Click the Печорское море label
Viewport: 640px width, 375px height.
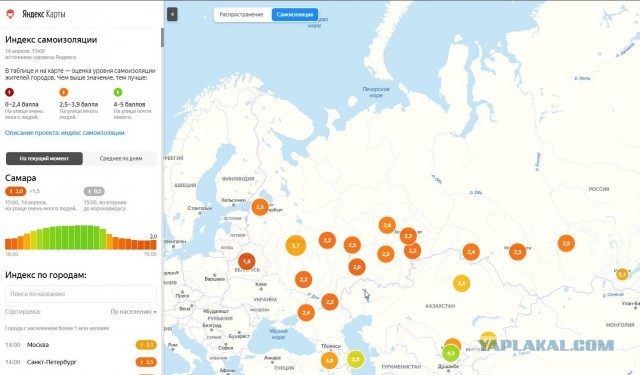(376, 92)
